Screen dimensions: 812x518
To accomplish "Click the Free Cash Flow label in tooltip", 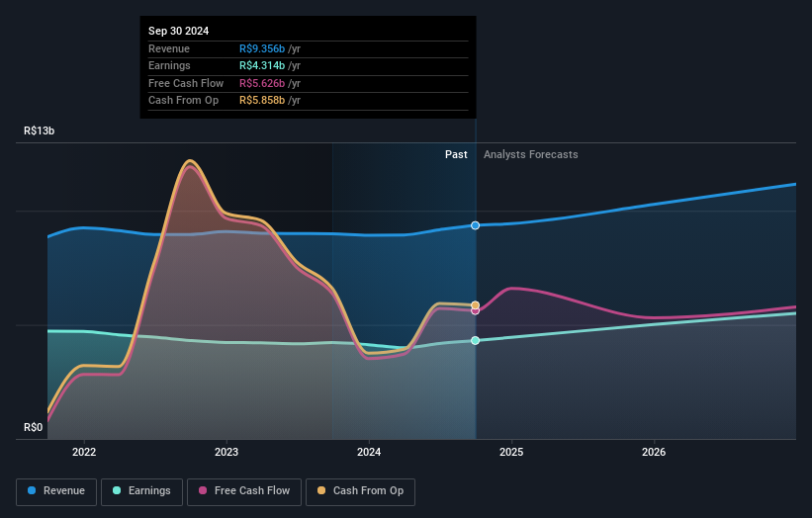I will coord(186,83).
